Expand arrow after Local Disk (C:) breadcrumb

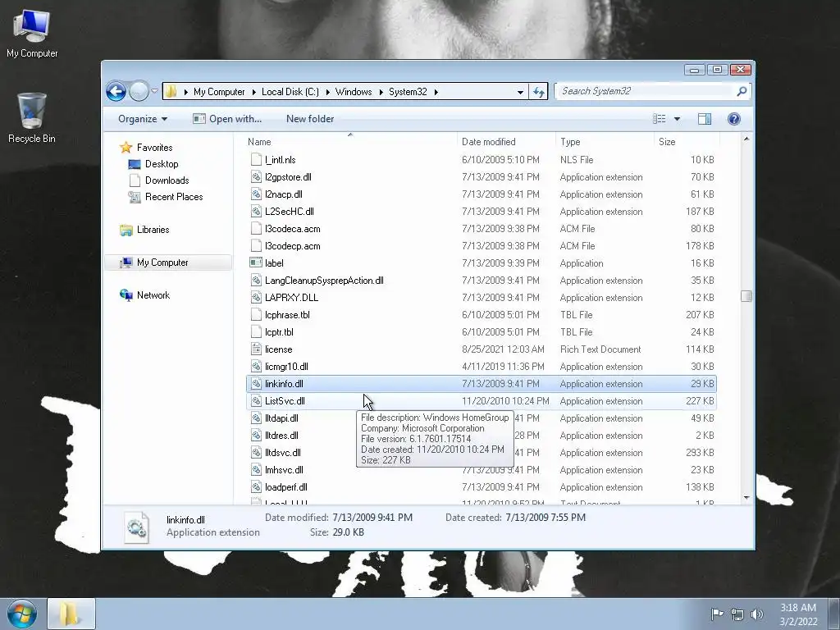coord(327,92)
